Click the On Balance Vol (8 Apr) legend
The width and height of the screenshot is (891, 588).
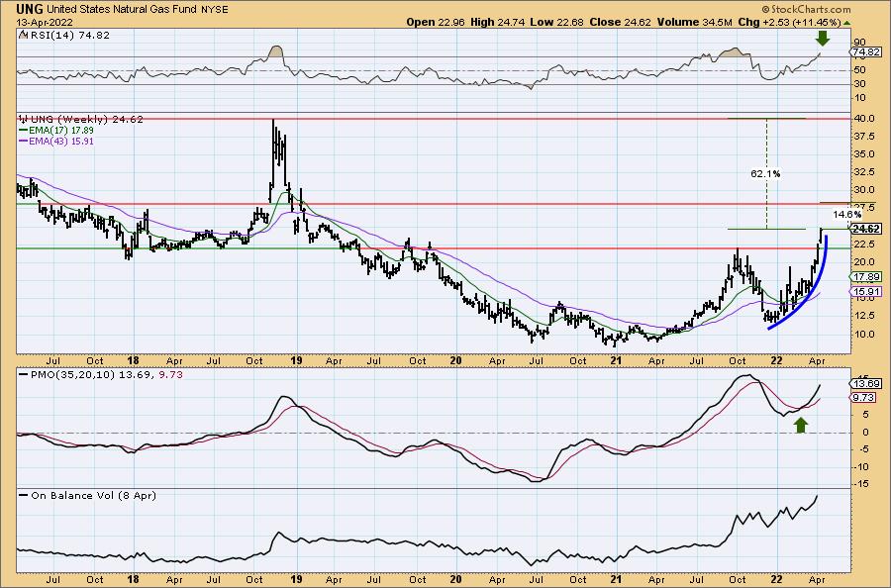tap(93, 496)
